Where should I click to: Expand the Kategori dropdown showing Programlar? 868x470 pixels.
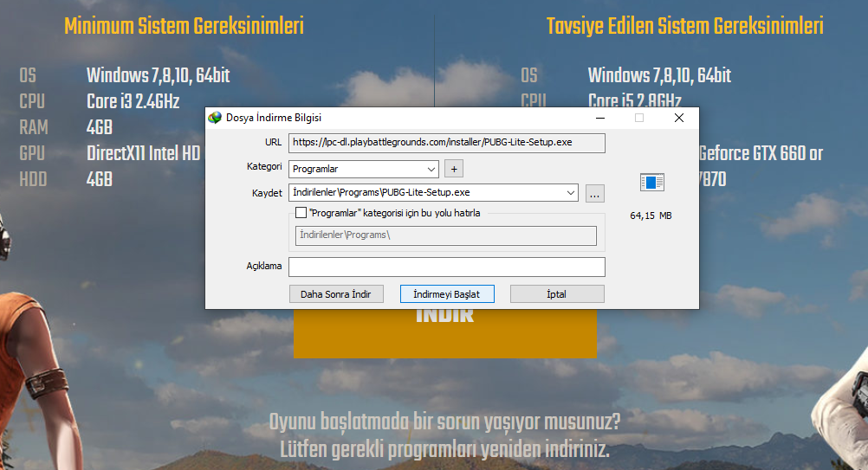point(431,169)
